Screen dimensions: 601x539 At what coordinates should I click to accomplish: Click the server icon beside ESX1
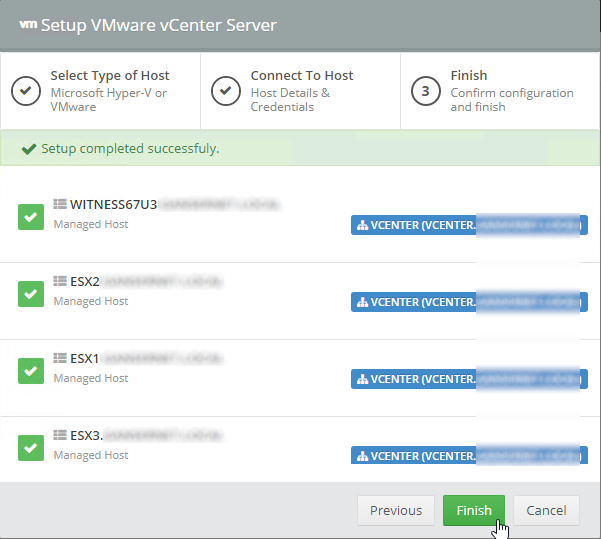[60, 358]
